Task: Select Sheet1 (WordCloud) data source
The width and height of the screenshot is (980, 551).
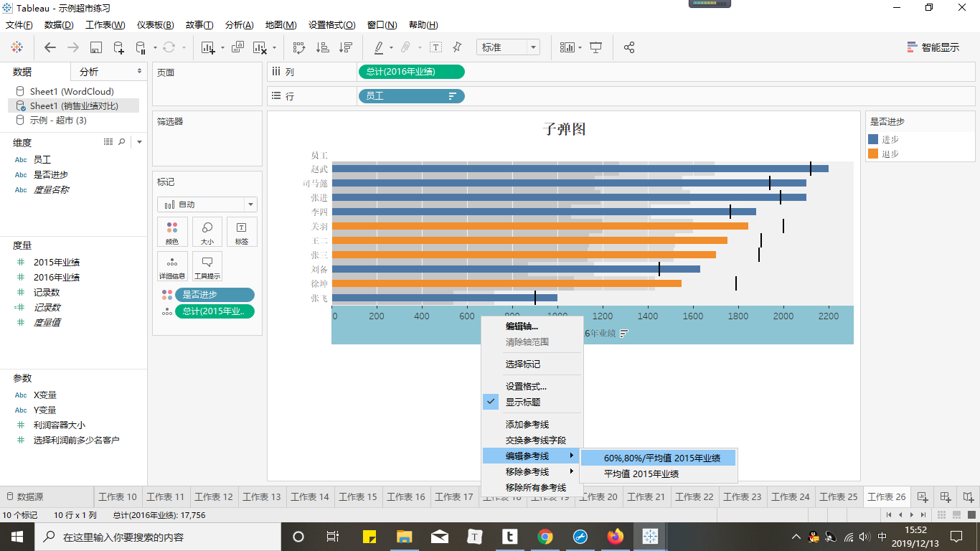Action: click(72, 91)
